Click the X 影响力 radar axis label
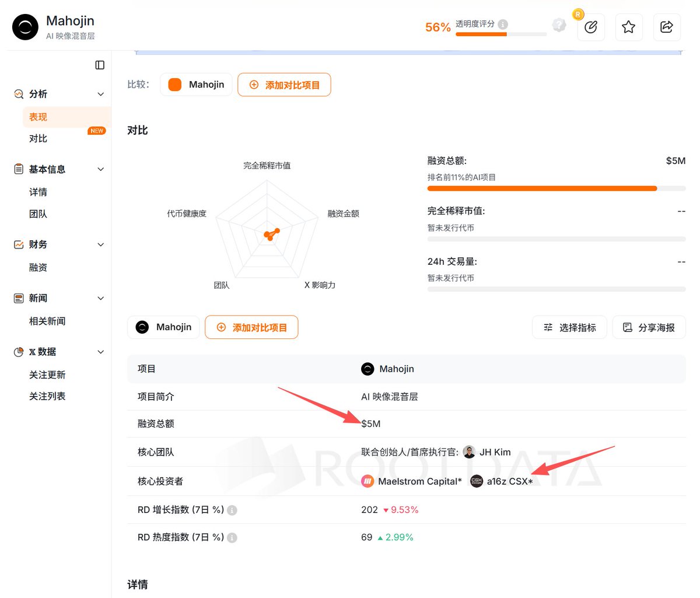Screen dimensions: 700x598 pyautogui.click(x=320, y=285)
